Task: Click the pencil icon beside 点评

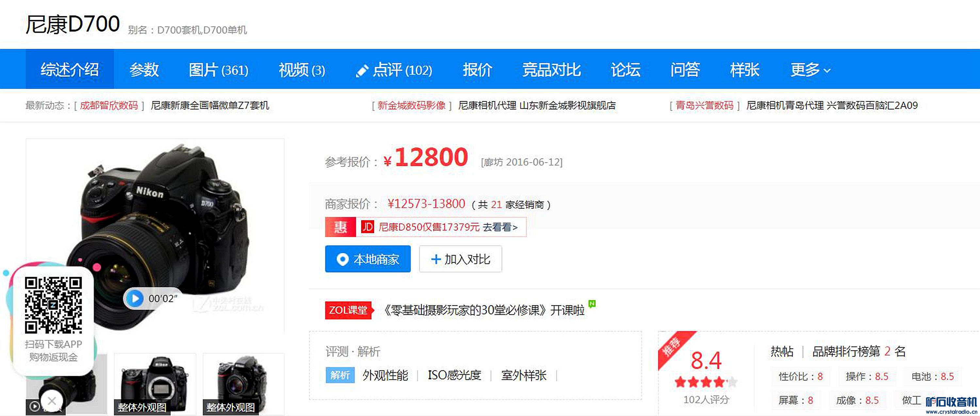Action: (x=361, y=71)
